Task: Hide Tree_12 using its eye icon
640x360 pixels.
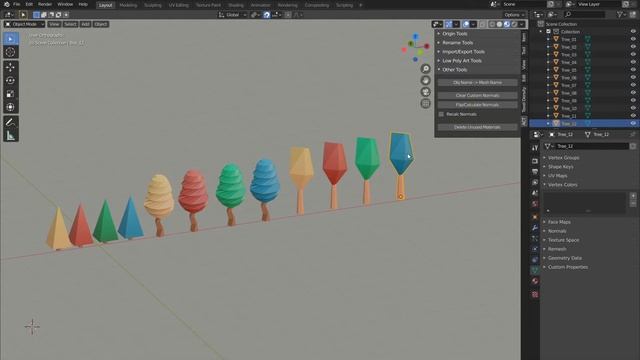Action: [633, 123]
